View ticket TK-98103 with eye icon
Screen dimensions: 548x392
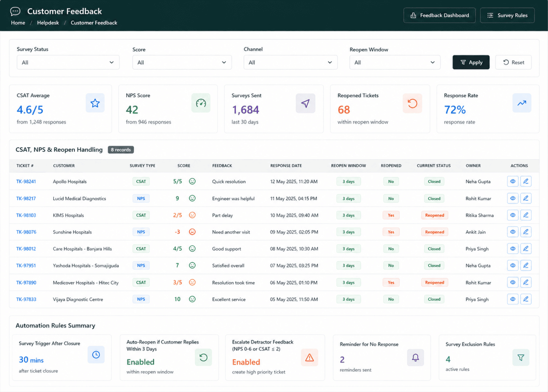coord(513,215)
